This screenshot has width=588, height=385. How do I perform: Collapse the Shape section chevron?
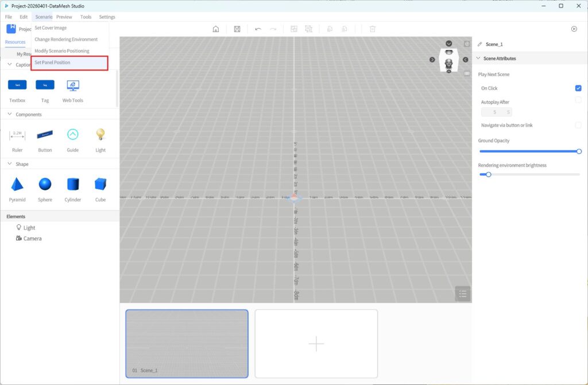coord(9,164)
